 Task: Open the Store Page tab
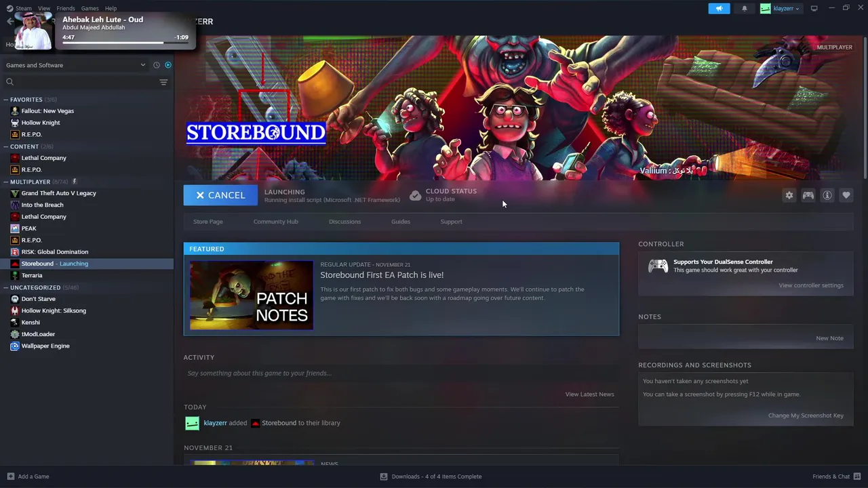tap(208, 222)
